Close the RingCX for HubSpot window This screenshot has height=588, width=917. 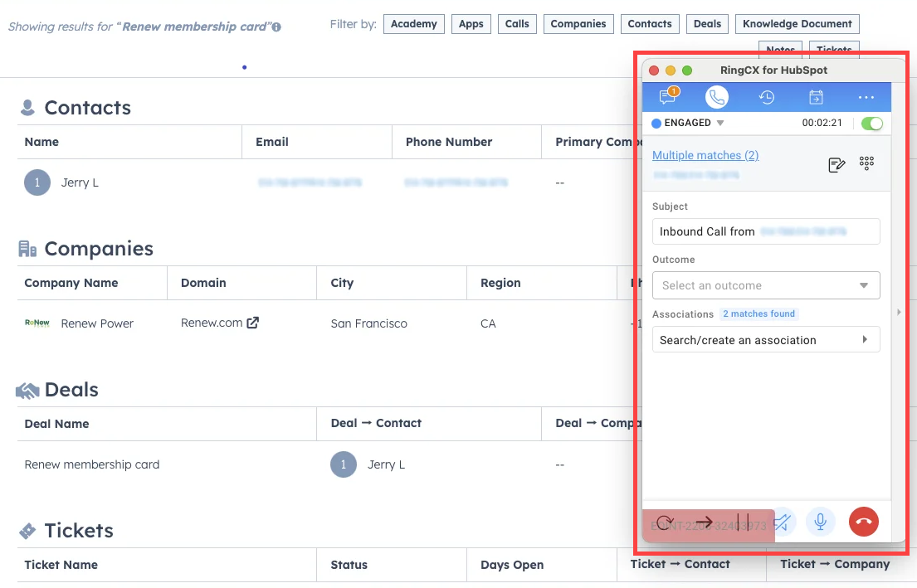[x=654, y=70]
